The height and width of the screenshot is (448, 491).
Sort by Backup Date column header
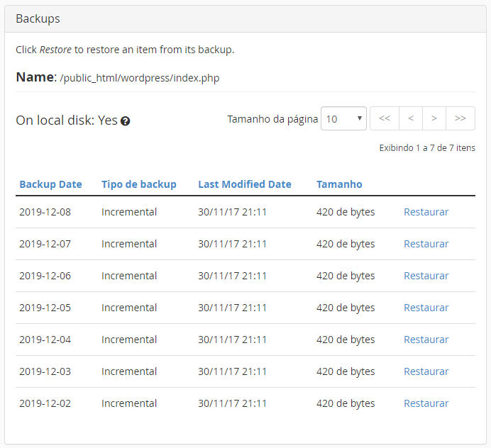(x=50, y=184)
